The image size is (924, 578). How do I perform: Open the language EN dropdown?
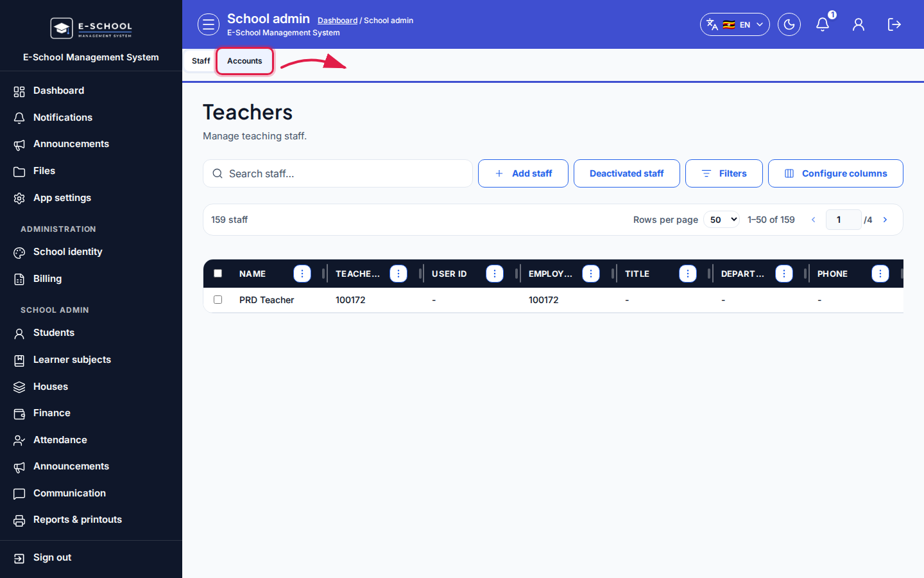(735, 24)
